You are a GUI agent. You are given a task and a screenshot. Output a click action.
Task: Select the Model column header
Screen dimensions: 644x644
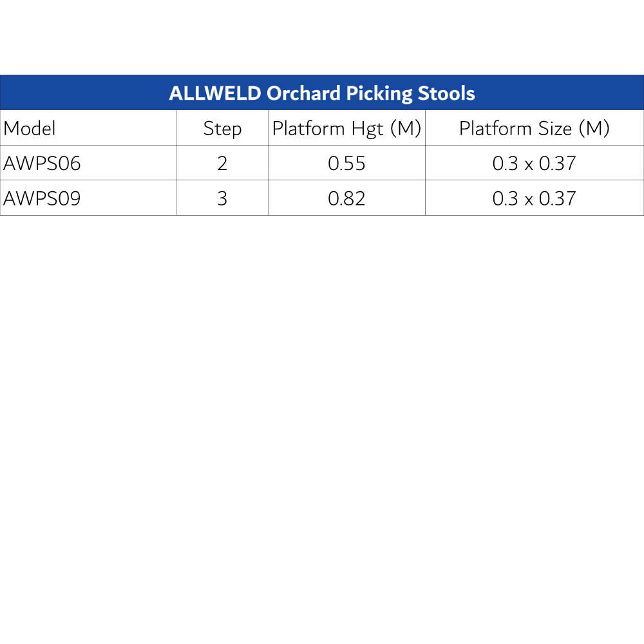(30, 129)
